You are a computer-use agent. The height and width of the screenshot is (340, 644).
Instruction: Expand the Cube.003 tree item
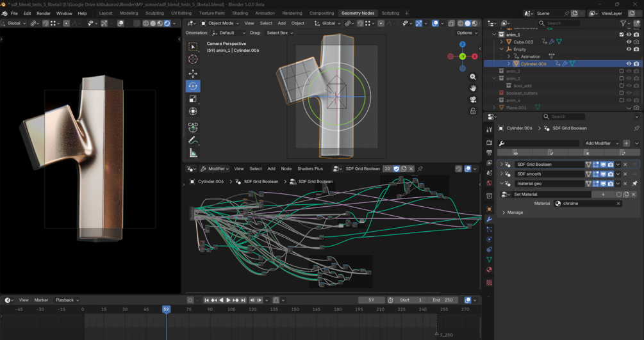click(x=502, y=42)
